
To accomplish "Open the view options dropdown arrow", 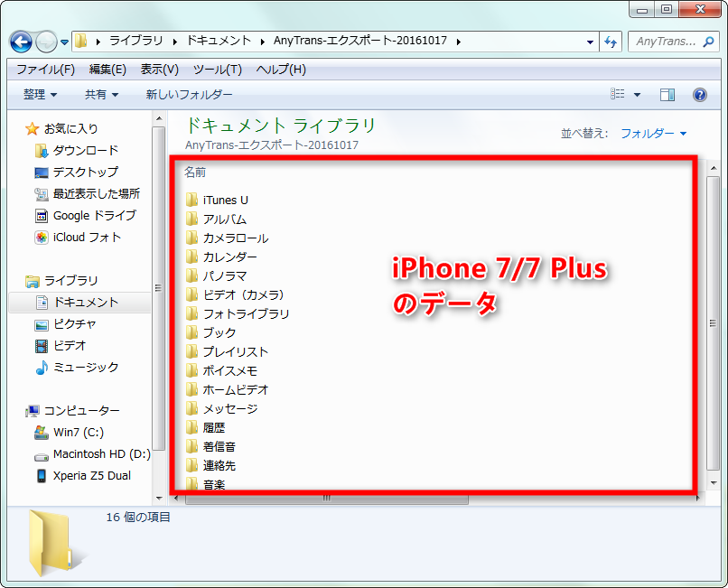I will 637,95.
